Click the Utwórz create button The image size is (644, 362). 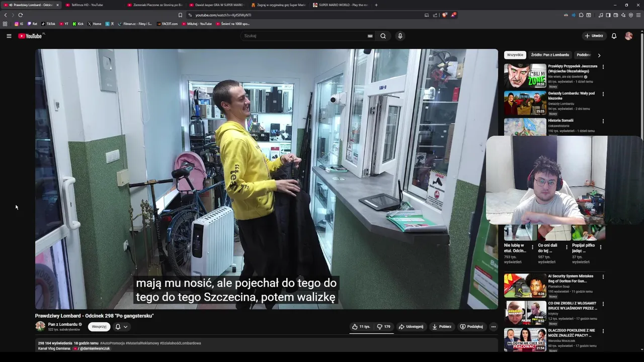[x=594, y=36]
